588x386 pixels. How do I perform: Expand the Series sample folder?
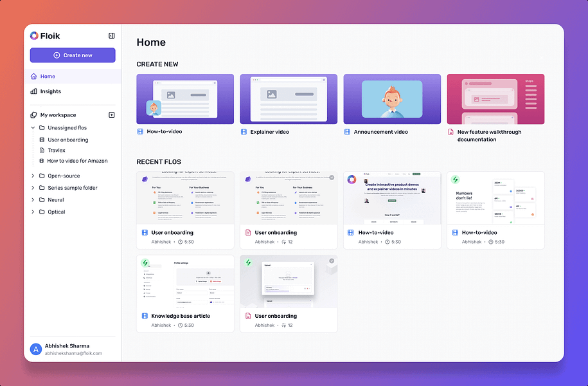[x=33, y=188]
